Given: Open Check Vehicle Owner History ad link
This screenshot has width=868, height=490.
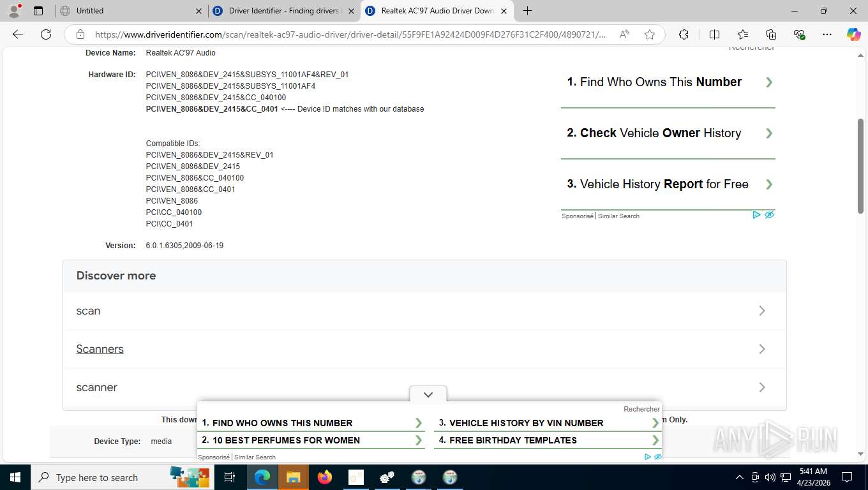Looking at the screenshot, I should tap(668, 133).
